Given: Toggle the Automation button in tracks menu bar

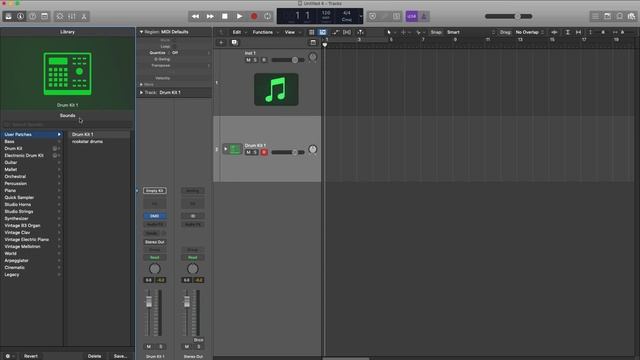Looking at the screenshot, I should [x=335, y=32].
